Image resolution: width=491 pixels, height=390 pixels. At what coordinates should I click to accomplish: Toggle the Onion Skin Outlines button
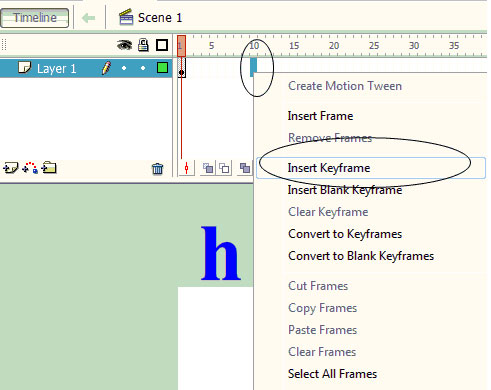pyautogui.click(x=225, y=168)
